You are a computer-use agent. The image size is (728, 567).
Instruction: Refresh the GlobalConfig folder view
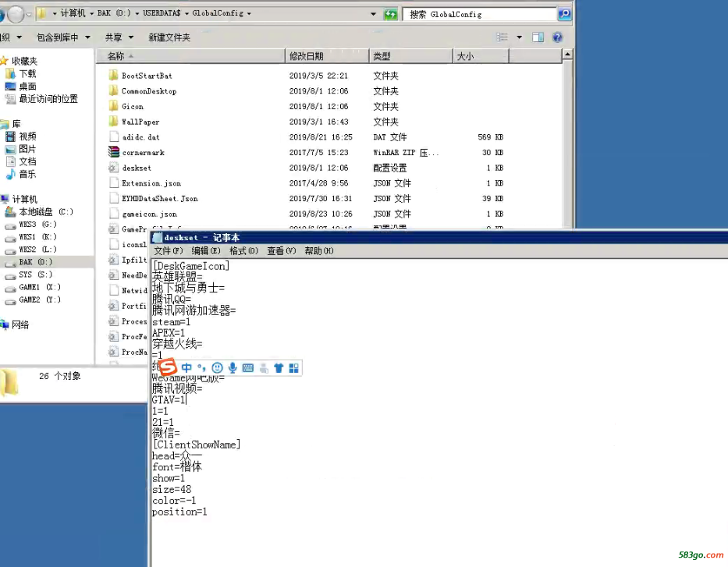390,14
